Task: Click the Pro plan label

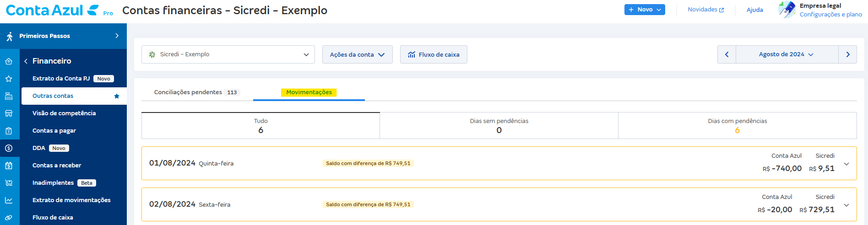Action: 108,13
